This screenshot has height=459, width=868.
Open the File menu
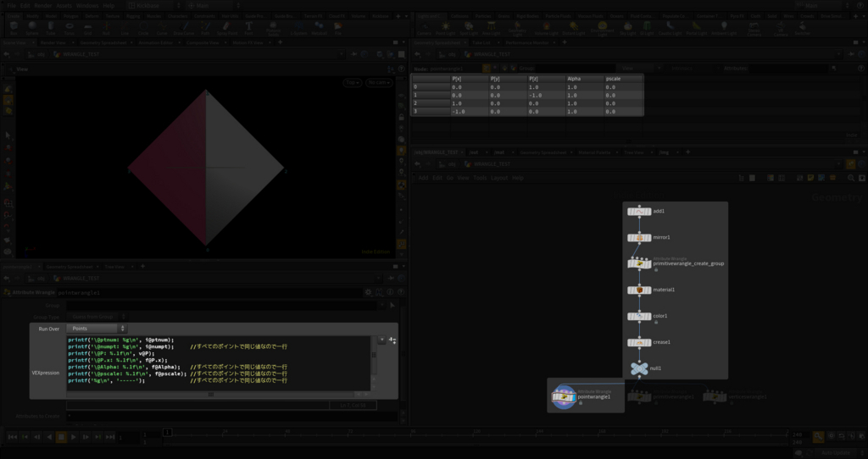pos(11,6)
